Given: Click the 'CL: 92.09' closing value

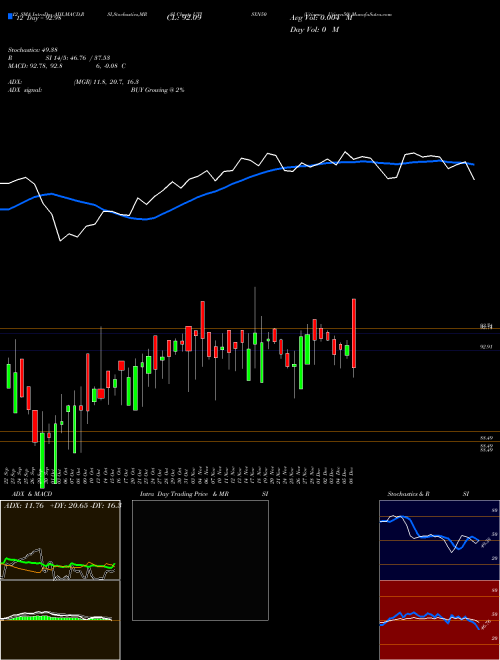Looking at the screenshot, I should (184, 18).
